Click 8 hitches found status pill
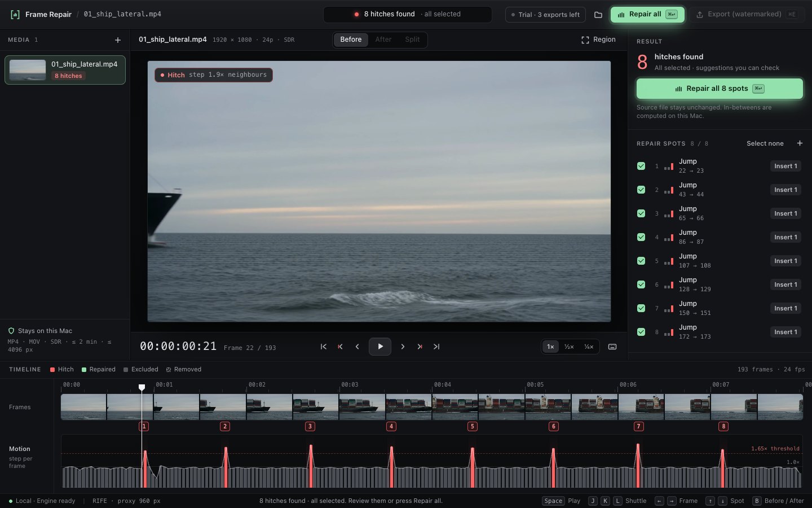Image resolution: width=812 pixels, height=508 pixels. [x=407, y=15]
